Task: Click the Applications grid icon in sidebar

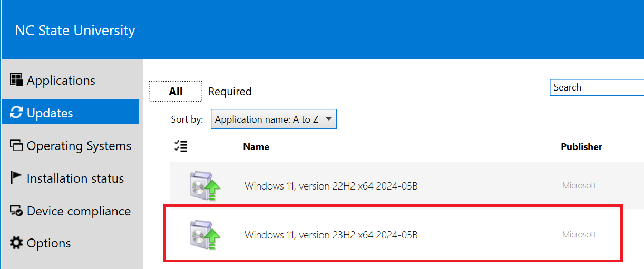Action: coord(16,80)
